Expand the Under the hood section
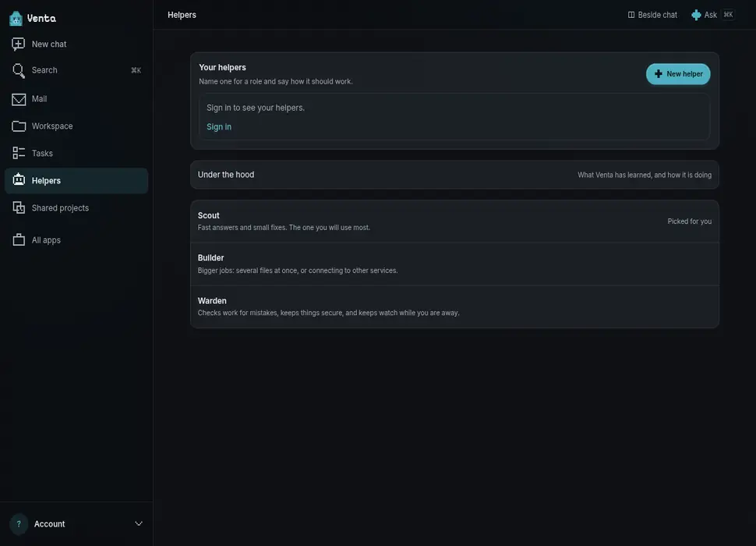 point(454,175)
